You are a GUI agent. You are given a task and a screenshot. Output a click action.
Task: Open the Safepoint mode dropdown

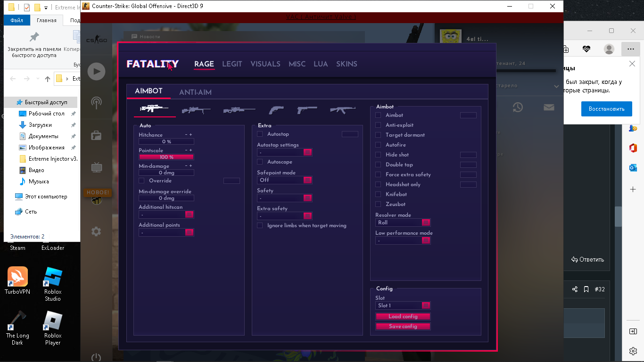[x=284, y=180]
